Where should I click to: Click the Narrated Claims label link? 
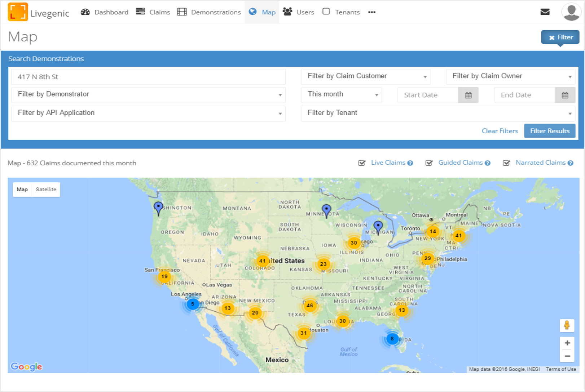[541, 163]
